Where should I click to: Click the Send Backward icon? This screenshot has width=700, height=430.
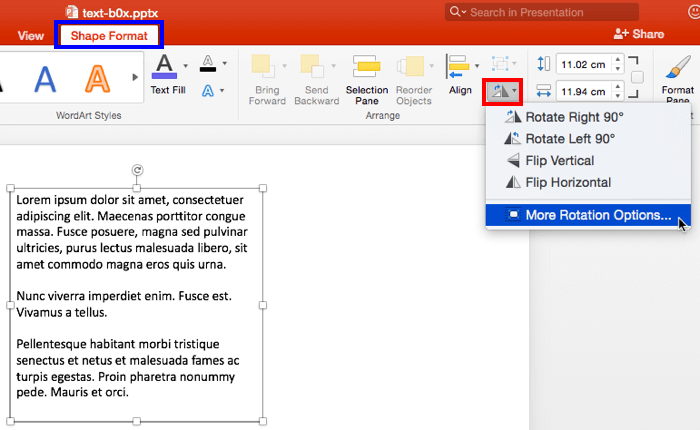[312, 66]
